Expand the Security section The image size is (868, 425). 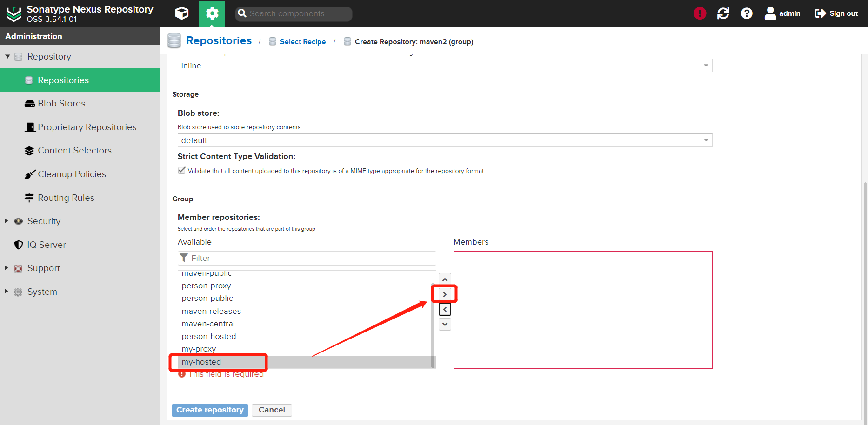[x=7, y=221]
